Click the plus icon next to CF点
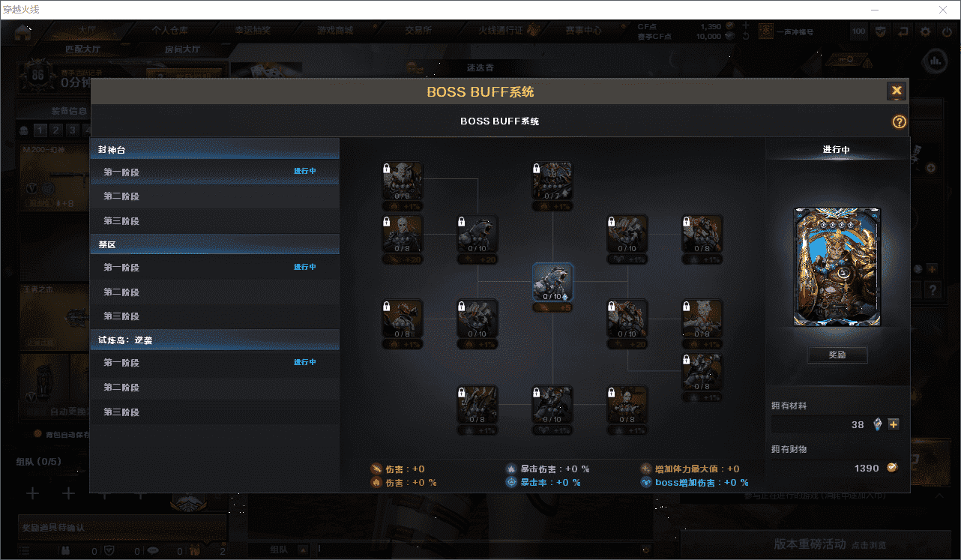The width and height of the screenshot is (961, 560). pos(745,25)
